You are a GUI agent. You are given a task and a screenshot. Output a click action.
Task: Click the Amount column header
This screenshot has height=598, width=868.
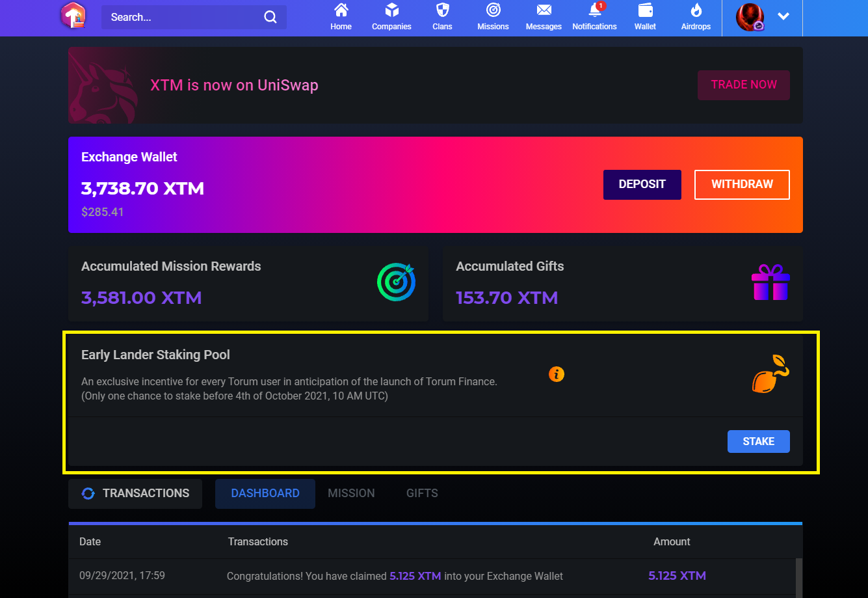click(x=672, y=542)
